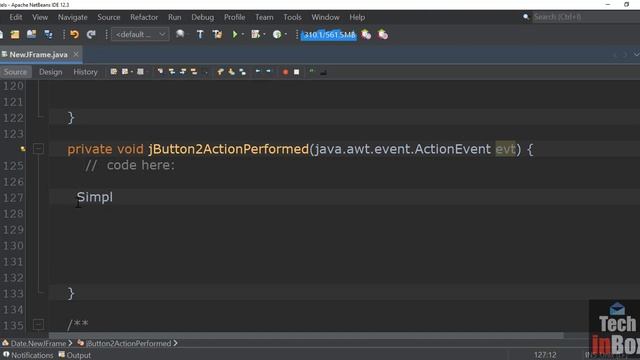This screenshot has height=360, width=640.
Task: Click the Last Edit icon in editor toolbar
Action: (114, 72)
